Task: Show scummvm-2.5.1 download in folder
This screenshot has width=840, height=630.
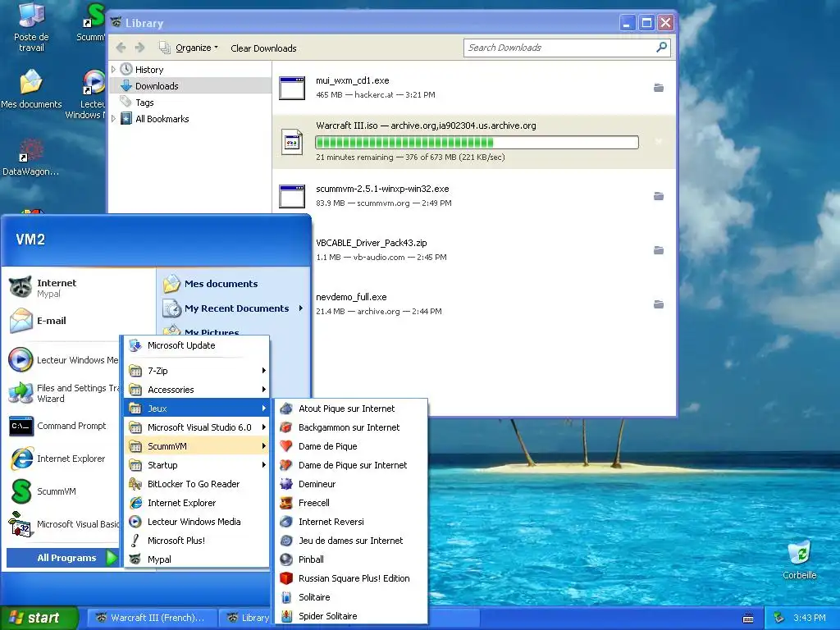Action: pyautogui.click(x=659, y=196)
